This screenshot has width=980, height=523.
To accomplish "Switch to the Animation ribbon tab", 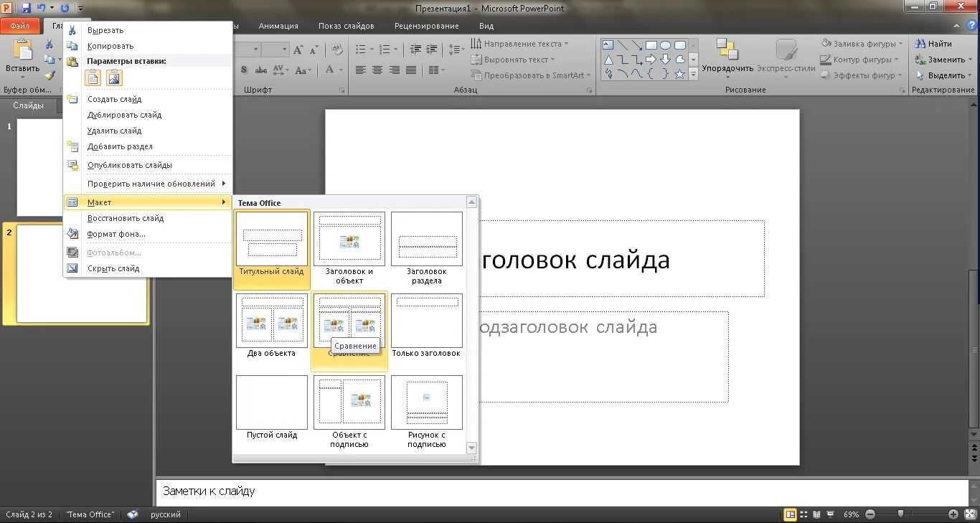I will tap(278, 26).
